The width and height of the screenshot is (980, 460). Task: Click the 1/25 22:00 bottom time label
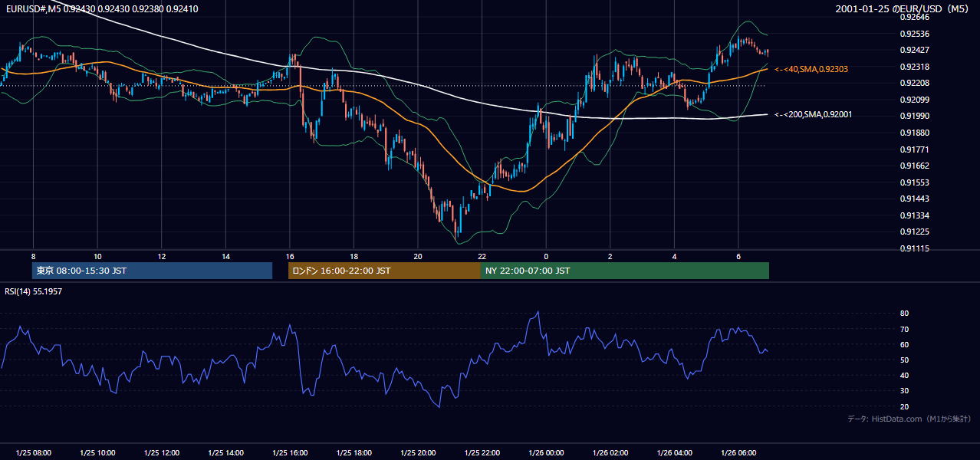(x=482, y=452)
